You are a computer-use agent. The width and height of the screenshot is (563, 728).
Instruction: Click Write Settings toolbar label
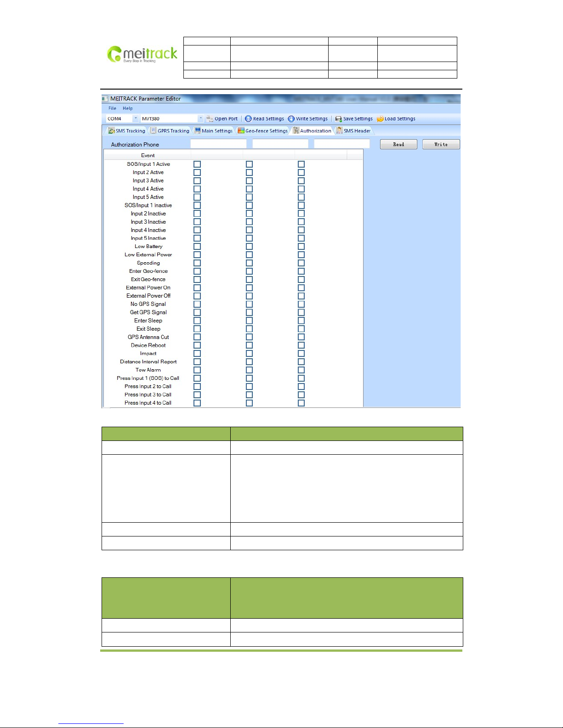point(312,119)
